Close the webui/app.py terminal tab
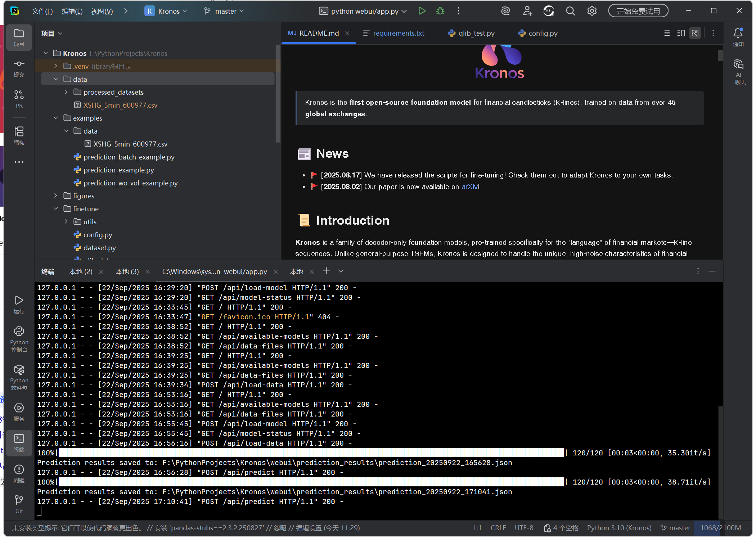Image resolution: width=756 pixels, height=540 pixels. [x=276, y=272]
